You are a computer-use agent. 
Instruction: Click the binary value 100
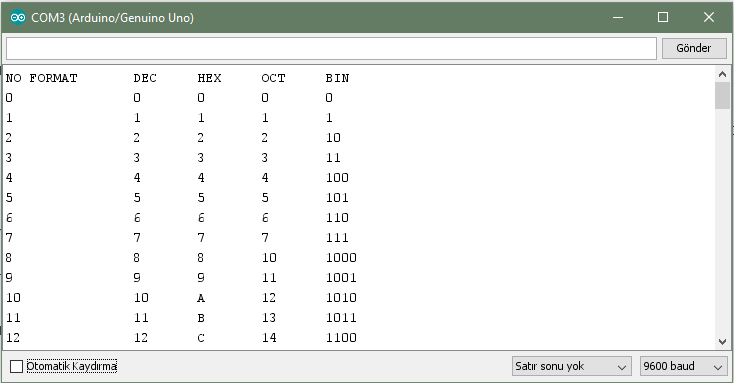[337, 177]
